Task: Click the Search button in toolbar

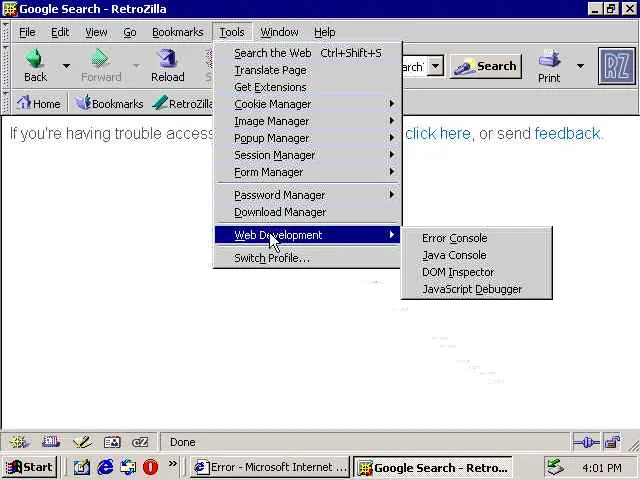Action: pyautogui.click(x=486, y=66)
